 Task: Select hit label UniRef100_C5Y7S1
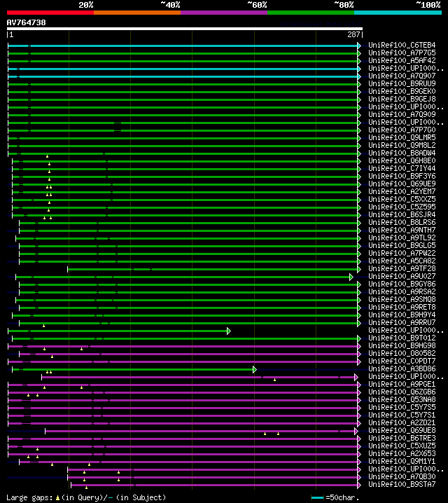click(402, 415)
